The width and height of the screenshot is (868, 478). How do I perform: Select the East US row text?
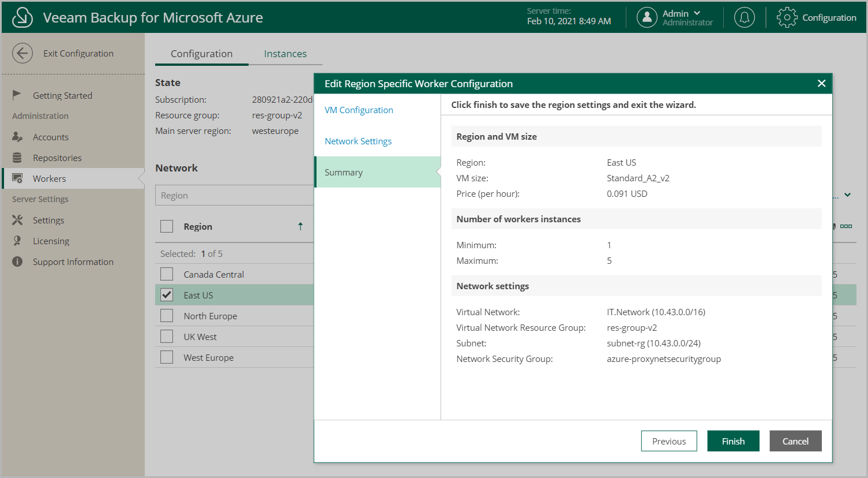click(198, 295)
